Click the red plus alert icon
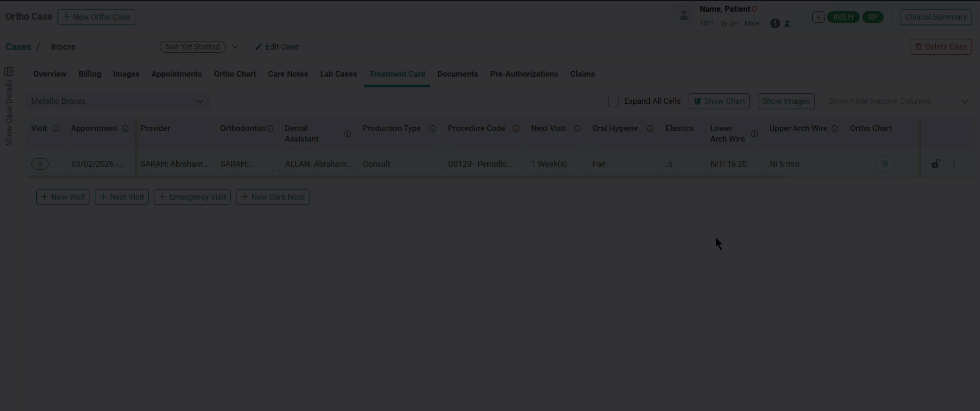Image resolution: width=980 pixels, height=411 pixels. (818, 17)
